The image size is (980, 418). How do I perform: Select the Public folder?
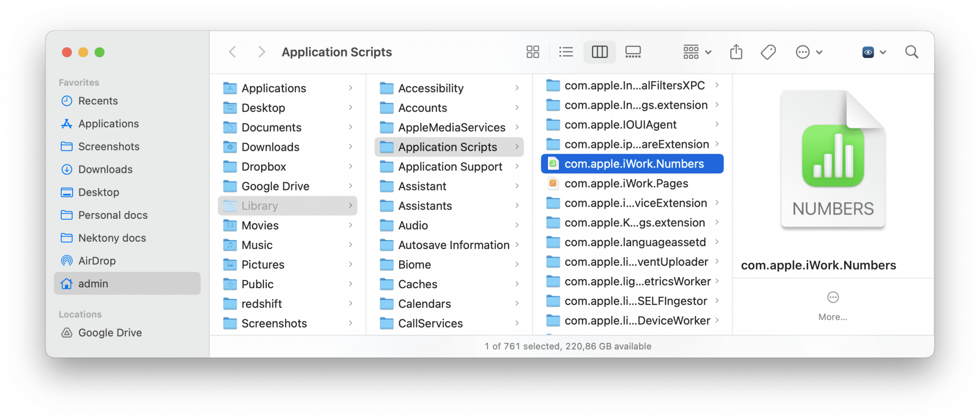[288, 284]
